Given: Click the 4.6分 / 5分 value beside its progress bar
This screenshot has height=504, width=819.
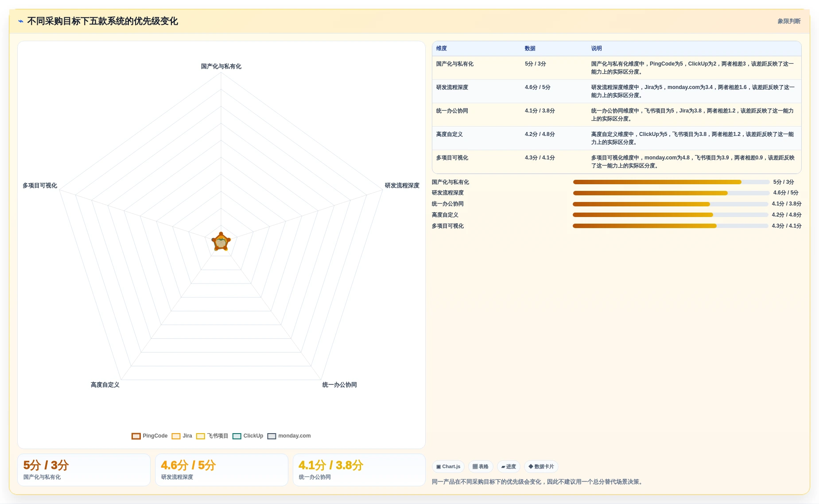Looking at the screenshot, I should (x=786, y=193).
